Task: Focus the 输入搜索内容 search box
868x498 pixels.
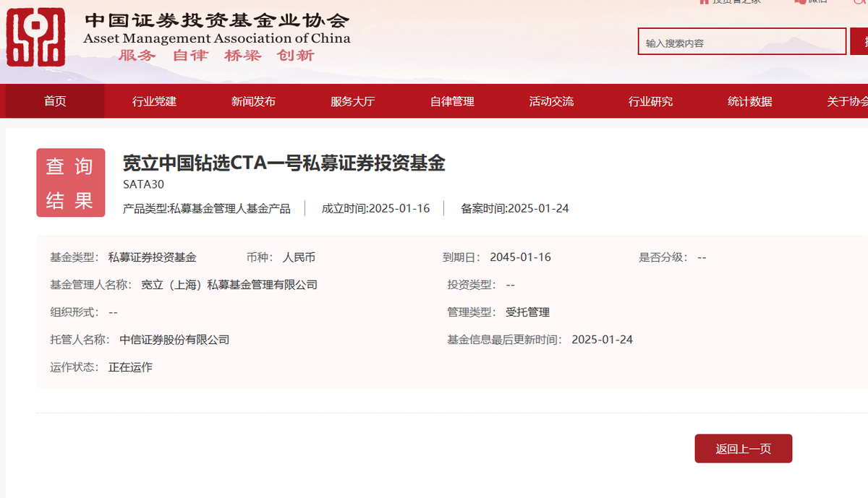Action: point(741,42)
